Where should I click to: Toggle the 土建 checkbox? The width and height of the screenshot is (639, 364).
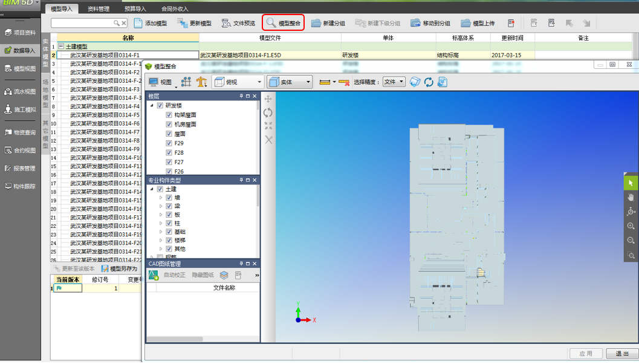coord(160,189)
